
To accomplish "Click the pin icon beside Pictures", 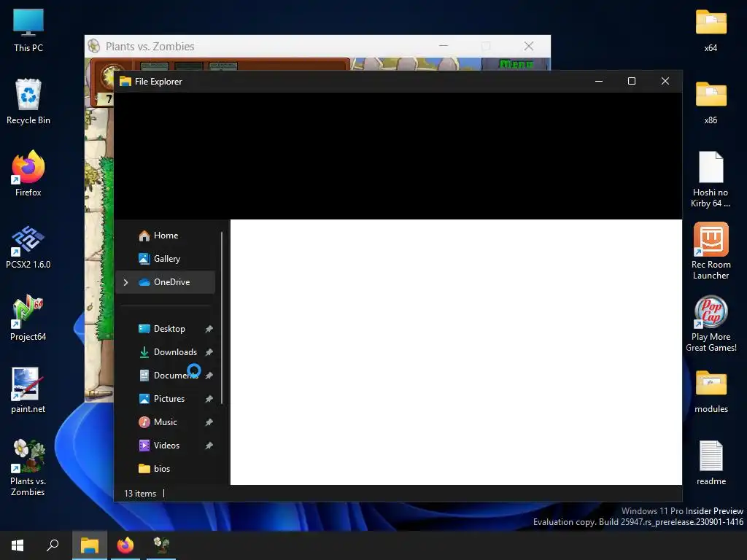I will (209, 399).
